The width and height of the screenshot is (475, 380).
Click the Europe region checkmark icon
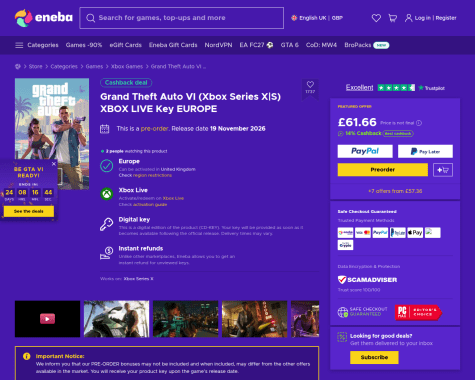click(x=107, y=166)
